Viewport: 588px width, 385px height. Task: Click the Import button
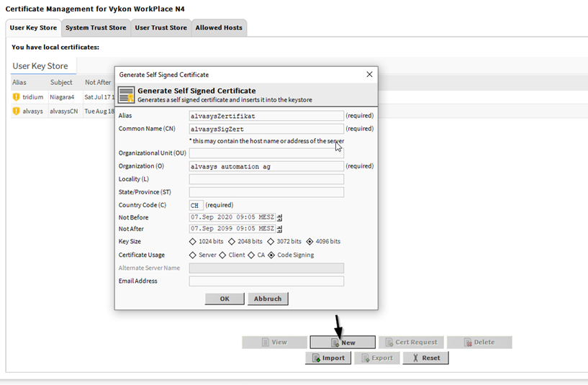click(x=328, y=358)
